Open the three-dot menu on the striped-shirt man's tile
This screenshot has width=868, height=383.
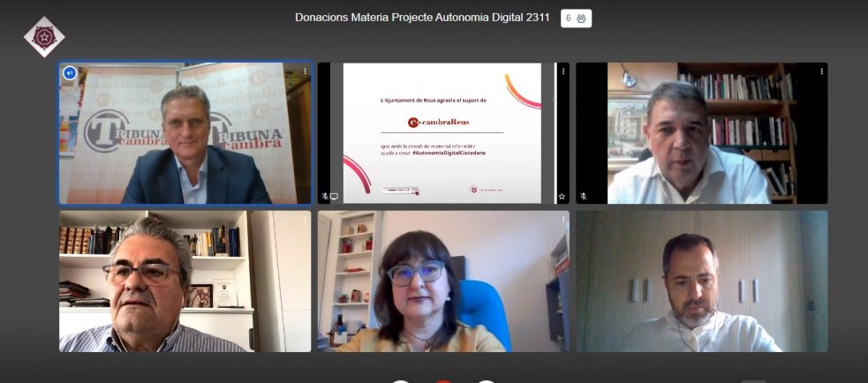pyautogui.click(x=305, y=220)
